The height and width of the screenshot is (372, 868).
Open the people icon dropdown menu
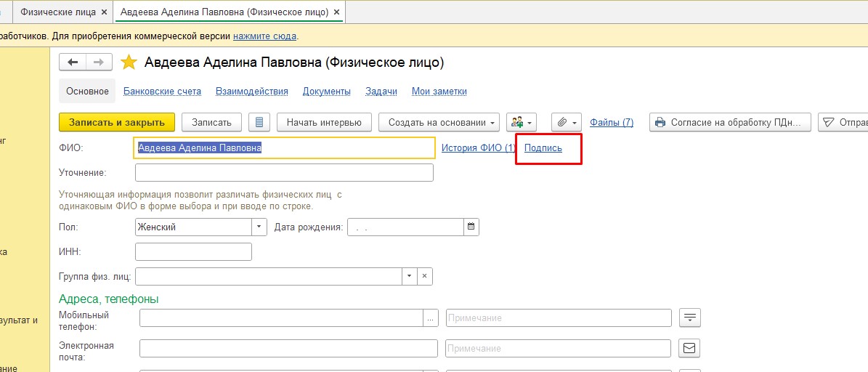click(x=521, y=122)
